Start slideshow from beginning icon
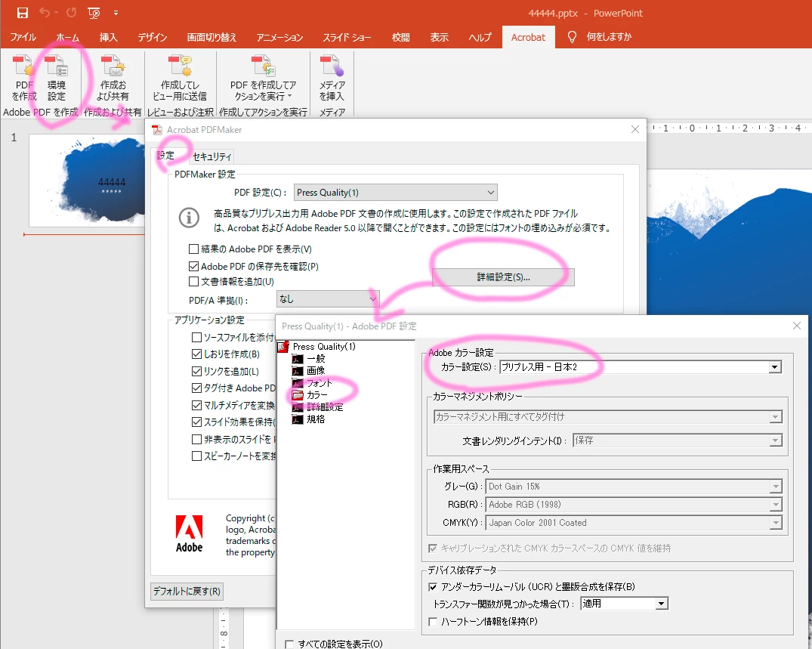 [x=94, y=13]
